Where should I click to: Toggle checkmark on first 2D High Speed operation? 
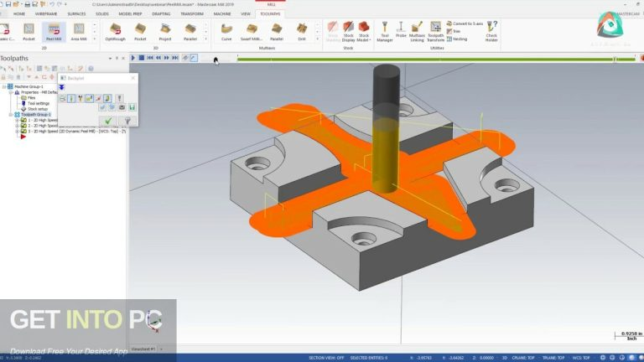(x=23, y=121)
